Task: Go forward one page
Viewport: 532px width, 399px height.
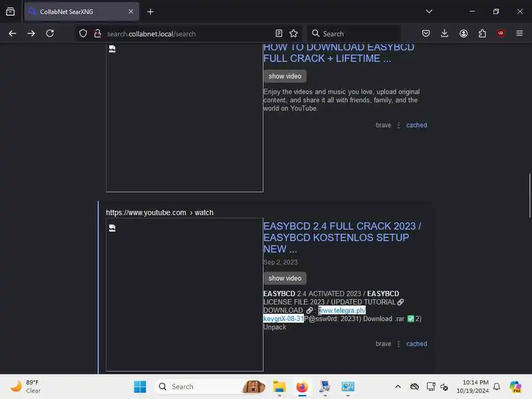Action: [x=31, y=34]
